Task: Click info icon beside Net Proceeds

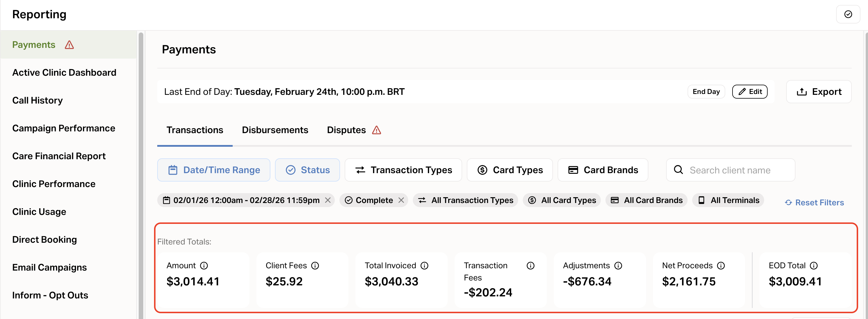Action: click(x=720, y=265)
